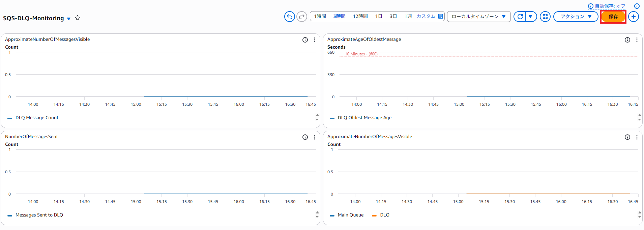The width and height of the screenshot is (644, 230).
Task: Select the 1週 time range
Action: pos(408,16)
